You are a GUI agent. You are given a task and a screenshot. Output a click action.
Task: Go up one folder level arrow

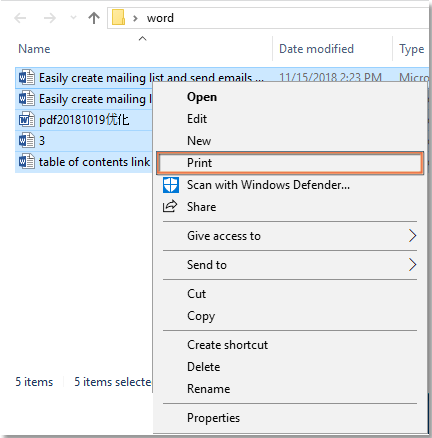[x=94, y=18]
